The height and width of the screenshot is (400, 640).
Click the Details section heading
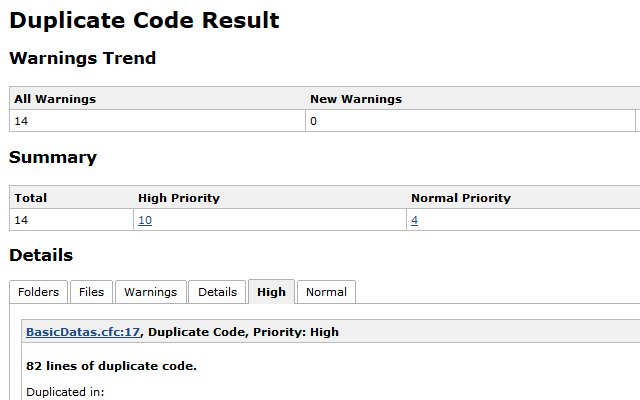[x=41, y=255]
